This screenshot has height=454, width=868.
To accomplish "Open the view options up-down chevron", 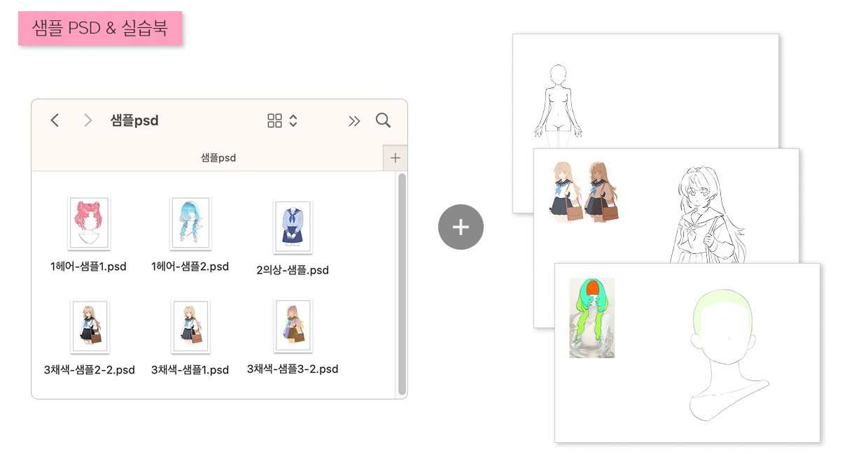I will click(x=293, y=121).
